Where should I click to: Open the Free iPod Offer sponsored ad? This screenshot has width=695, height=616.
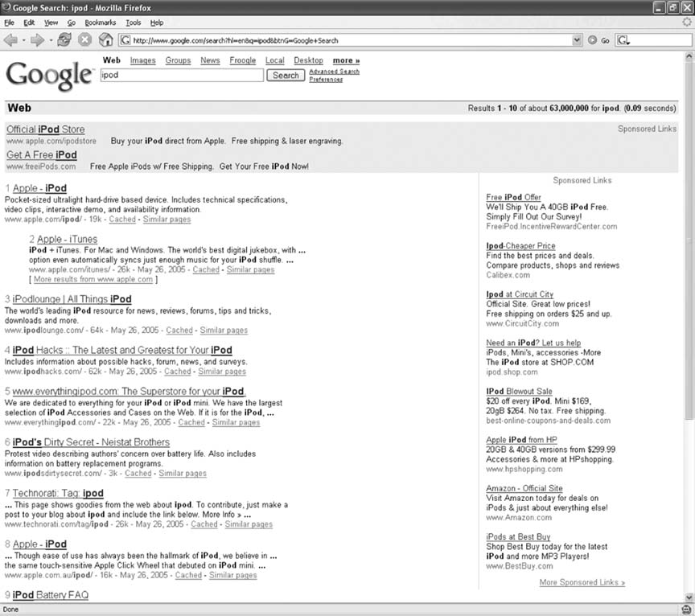point(513,197)
